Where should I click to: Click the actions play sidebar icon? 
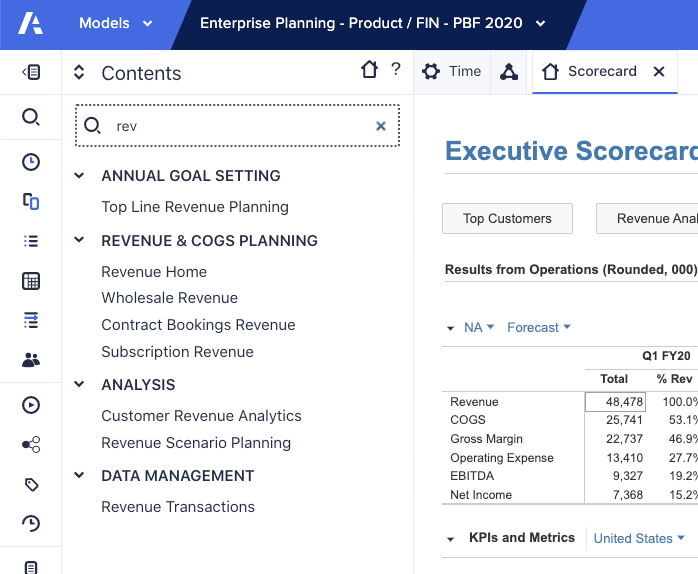(31, 405)
